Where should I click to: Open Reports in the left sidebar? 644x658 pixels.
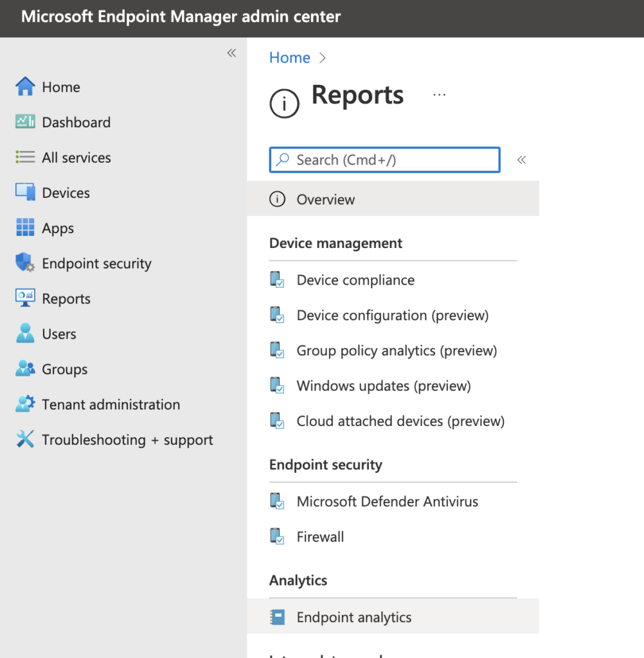66,299
